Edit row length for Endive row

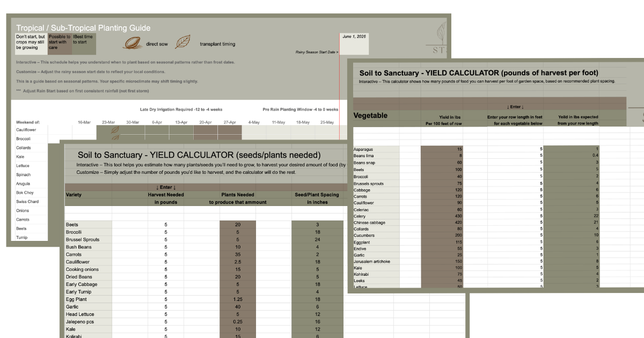(515, 248)
